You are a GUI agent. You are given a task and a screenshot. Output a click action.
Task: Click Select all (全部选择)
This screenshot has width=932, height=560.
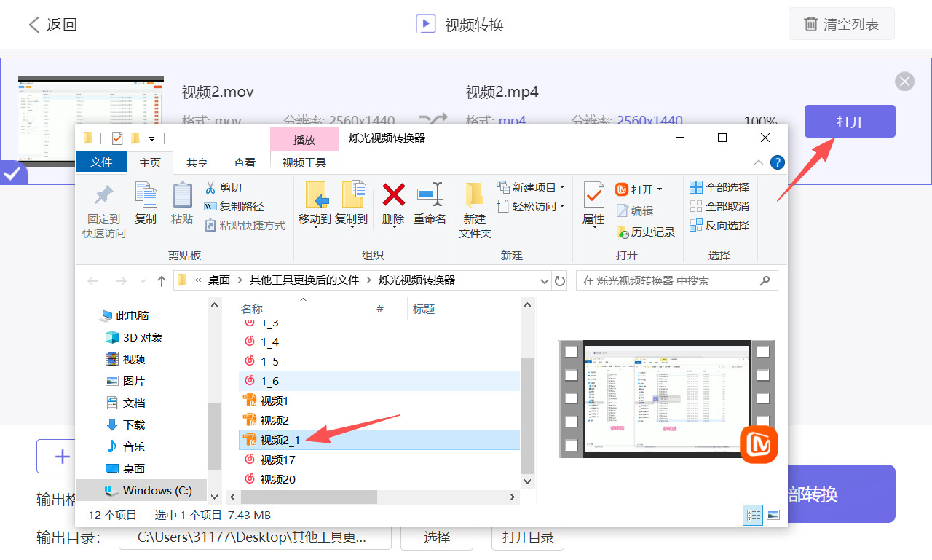pos(719,187)
